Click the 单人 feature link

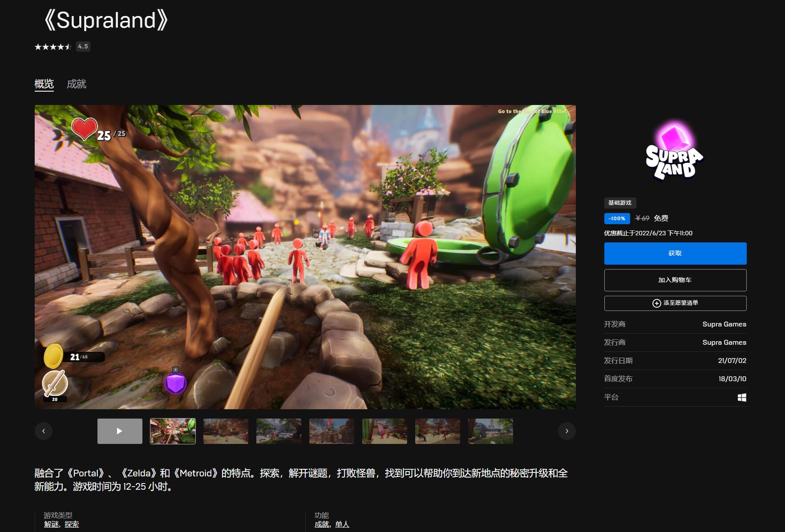342,524
